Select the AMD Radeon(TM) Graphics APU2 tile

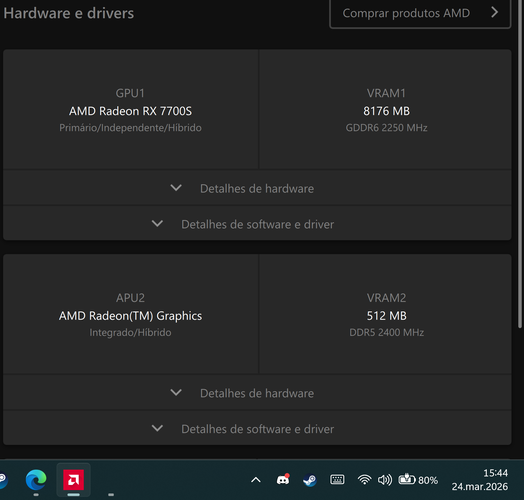(130, 315)
